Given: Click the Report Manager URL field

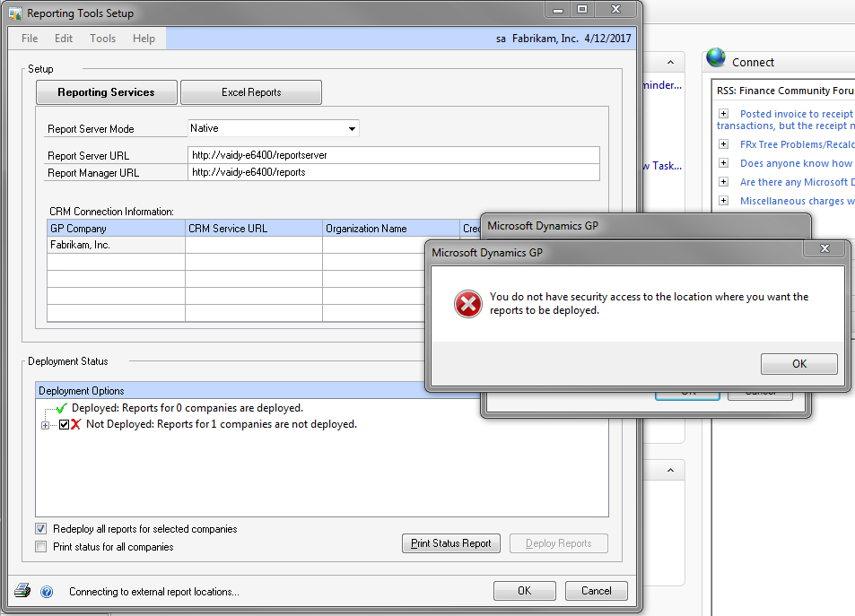Looking at the screenshot, I should (393, 172).
